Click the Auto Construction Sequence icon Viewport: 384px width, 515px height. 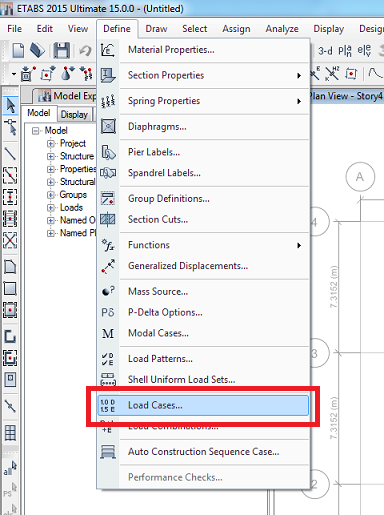point(108,452)
